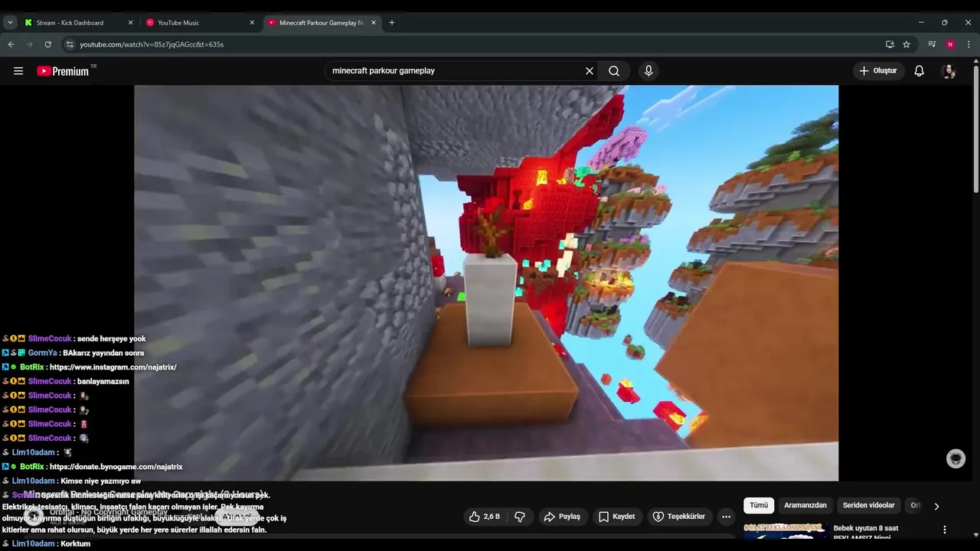Open the Chrome three-dot menu
Viewport: 980px width, 551px height.
click(969, 44)
